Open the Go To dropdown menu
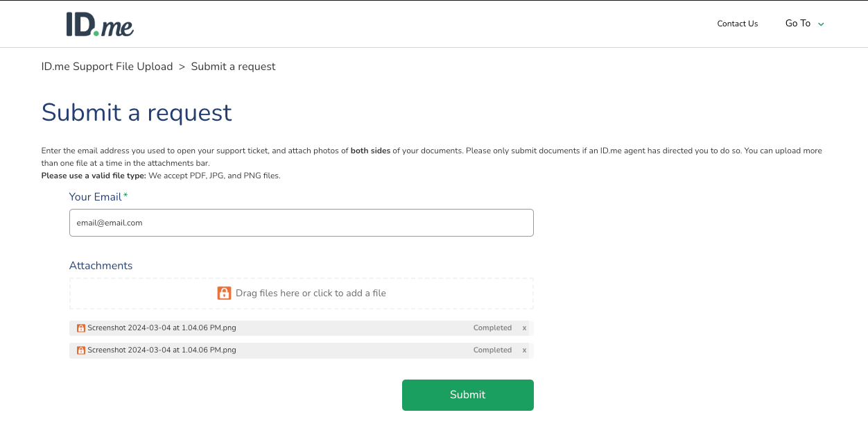Image resolution: width=868 pixels, height=442 pixels. [798, 24]
